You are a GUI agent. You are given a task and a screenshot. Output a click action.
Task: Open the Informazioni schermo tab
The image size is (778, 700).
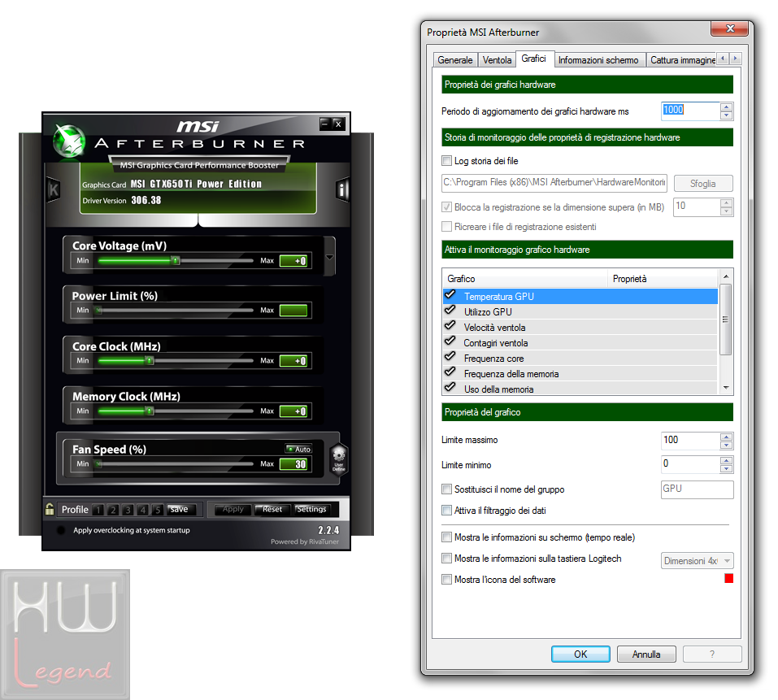[598, 60]
